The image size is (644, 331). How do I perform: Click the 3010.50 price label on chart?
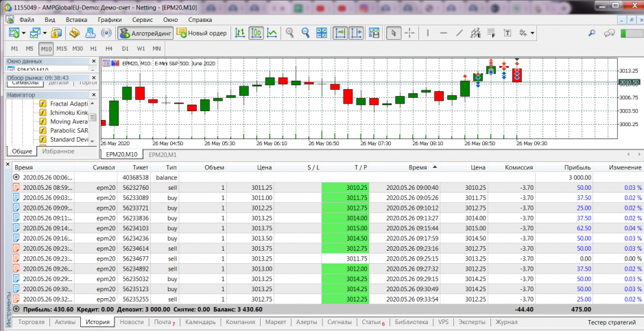(x=628, y=82)
